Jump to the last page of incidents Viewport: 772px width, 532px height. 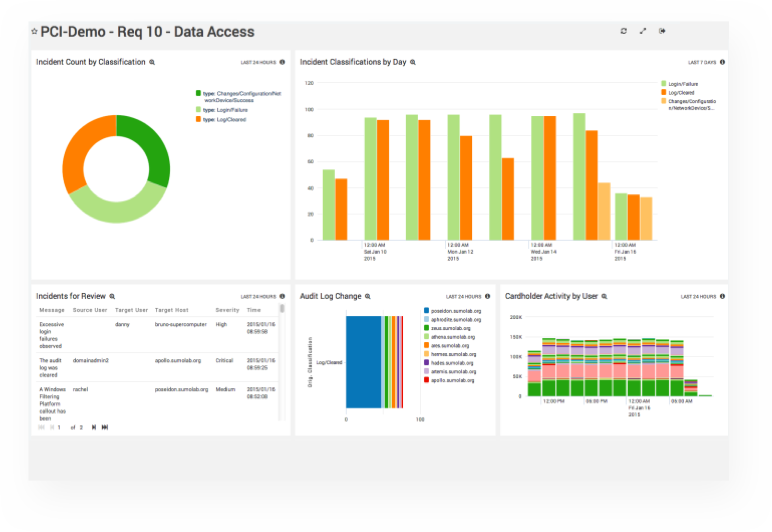105,427
